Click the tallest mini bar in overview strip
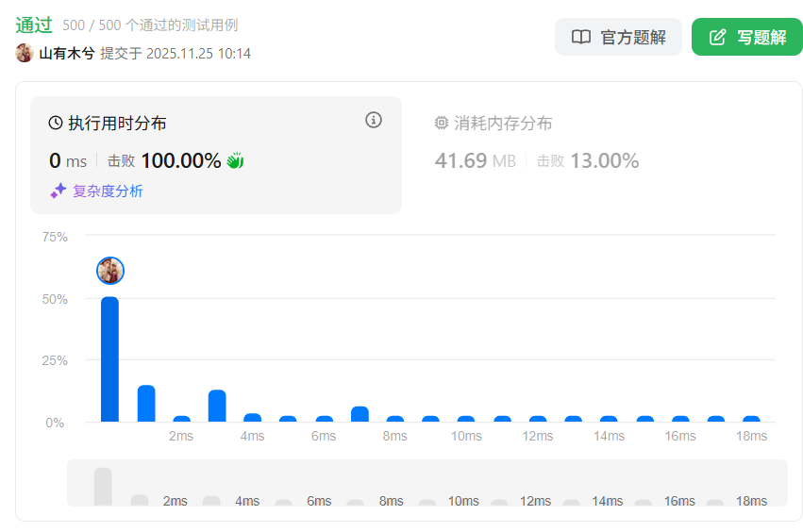803x532 pixels. pos(103,487)
